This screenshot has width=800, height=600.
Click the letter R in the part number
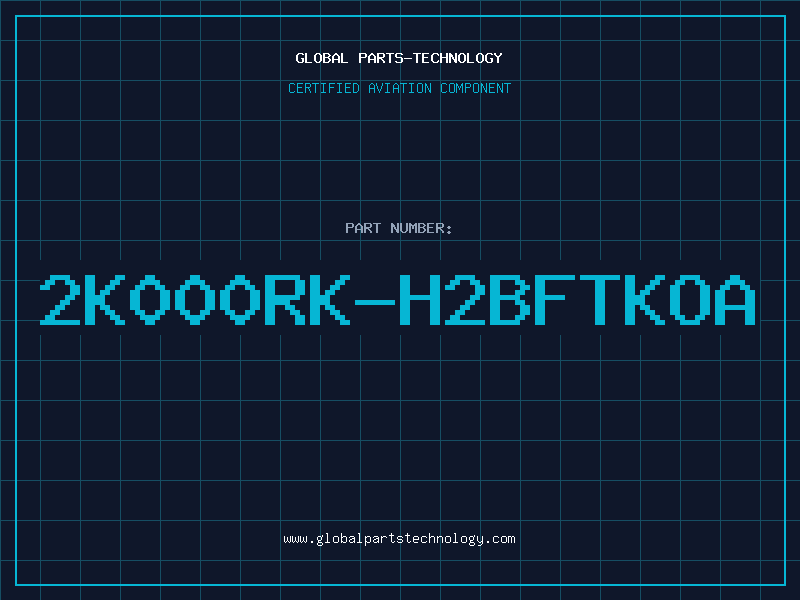pos(285,299)
